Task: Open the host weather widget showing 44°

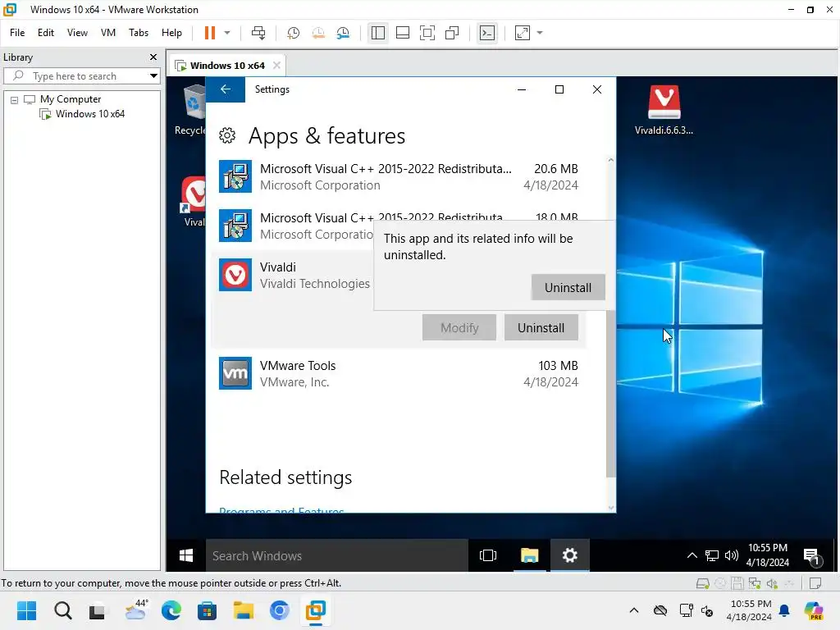Action: click(135, 610)
